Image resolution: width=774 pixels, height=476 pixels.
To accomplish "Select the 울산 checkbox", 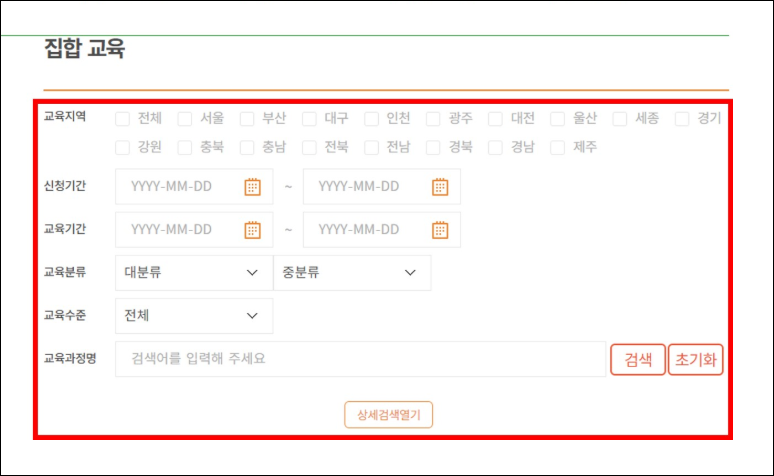I will (x=557, y=119).
